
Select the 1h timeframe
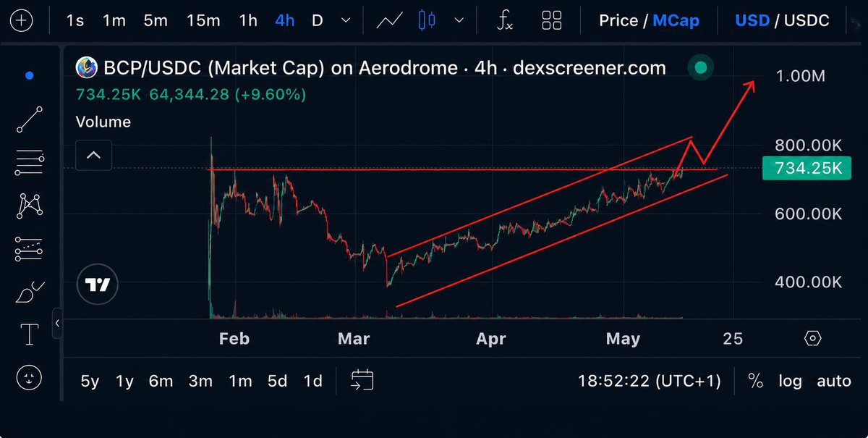(x=248, y=20)
